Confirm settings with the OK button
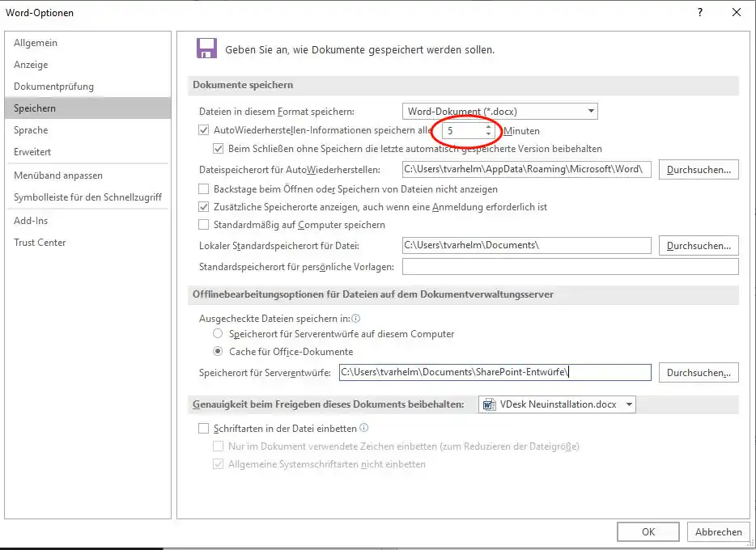The height and width of the screenshot is (550, 756). [x=648, y=531]
